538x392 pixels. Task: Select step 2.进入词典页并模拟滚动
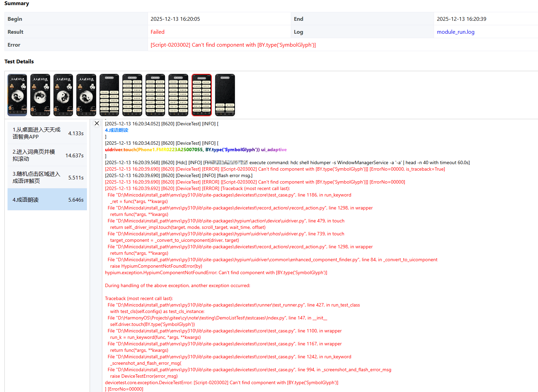[x=47, y=155]
